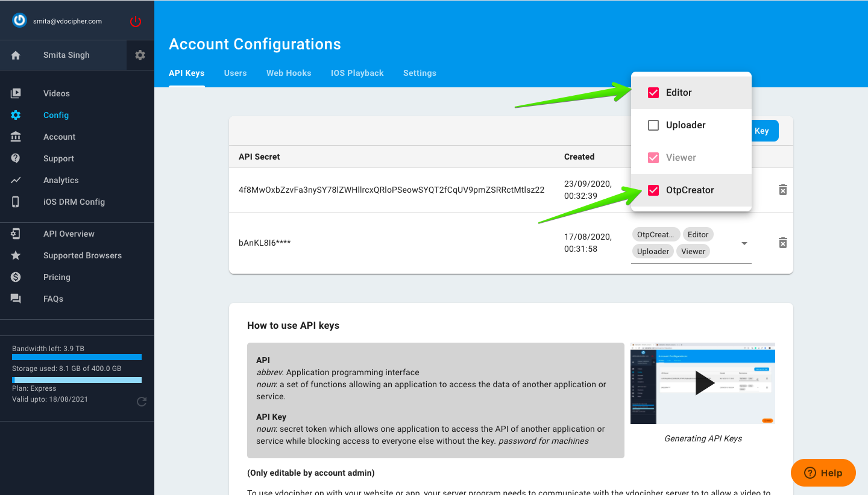This screenshot has height=495, width=868.
Task: Toggle the OtpCreator permission checkbox
Action: click(x=653, y=190)
